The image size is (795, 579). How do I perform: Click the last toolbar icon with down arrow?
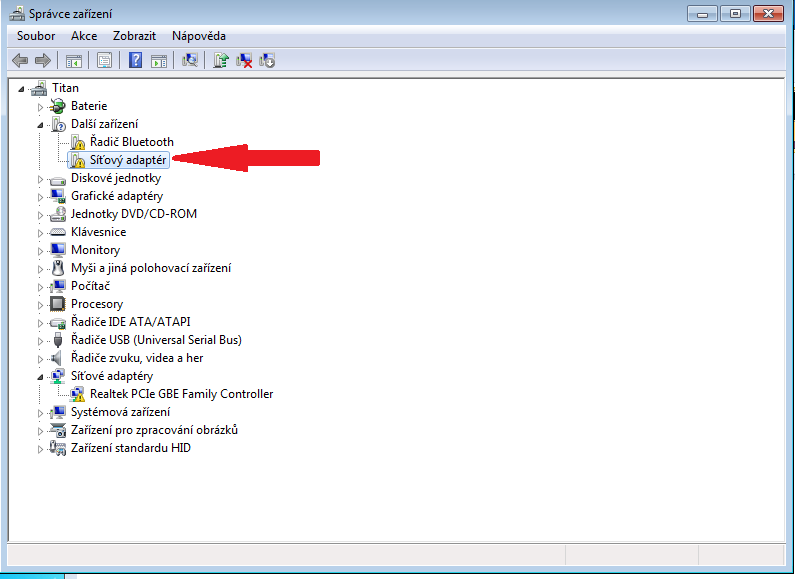tap(267, 61)
